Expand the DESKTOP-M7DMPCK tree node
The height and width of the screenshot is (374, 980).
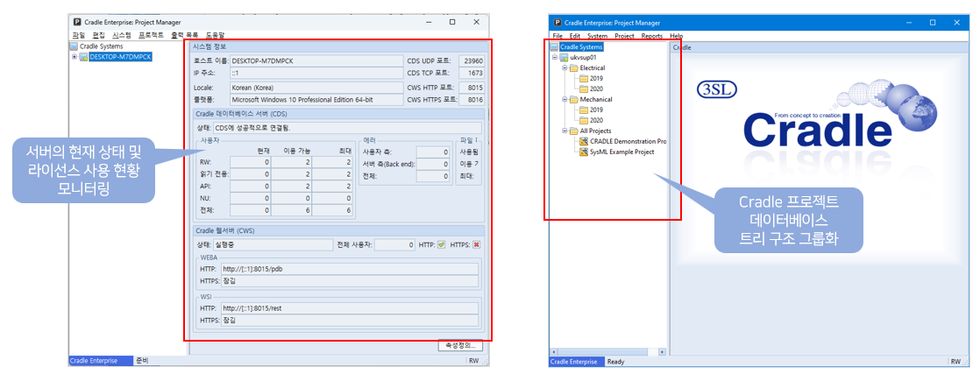pyautogui.click(x=75, y=57)
